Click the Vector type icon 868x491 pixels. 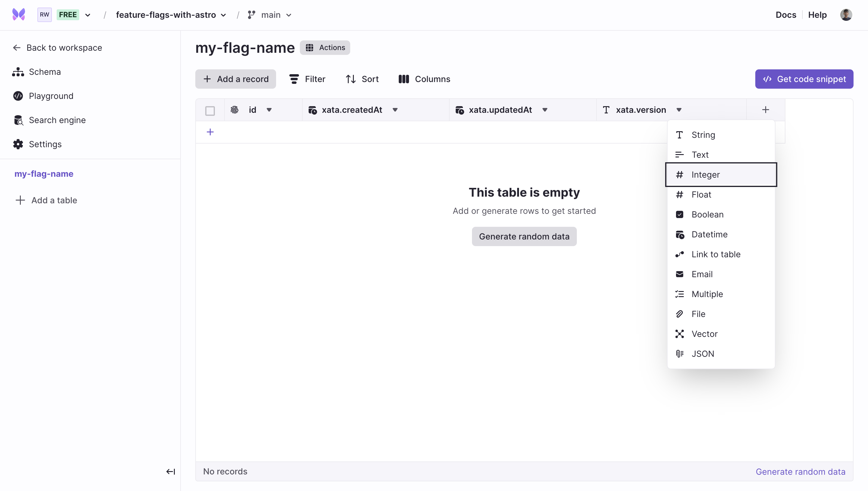tap(679, 334)
